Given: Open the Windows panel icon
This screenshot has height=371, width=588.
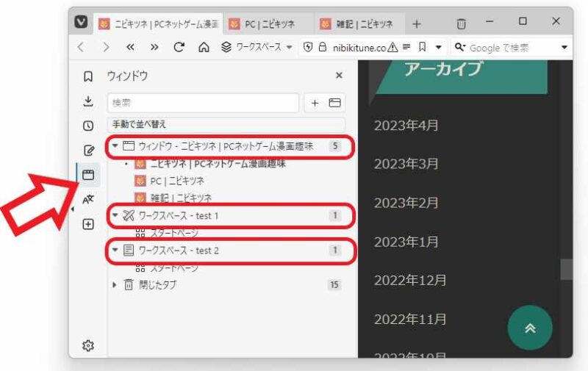Looking at the screenshot, I should (x=88, y=175).
